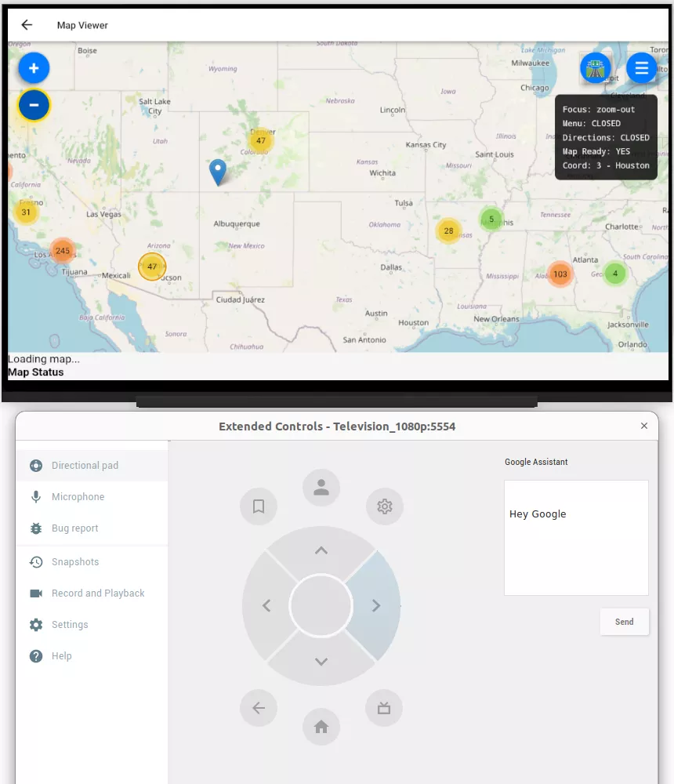Open the blue hamburger menu on the map
Viewport: 674px width, 784px height.
point(642,68)
